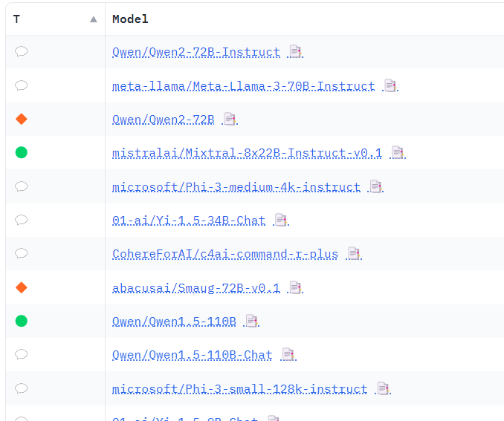Viewport: 504px width, 421px height.
Task: Open the abacusai/Smaug-72B-v0.1 link
Action: [196, 288]
